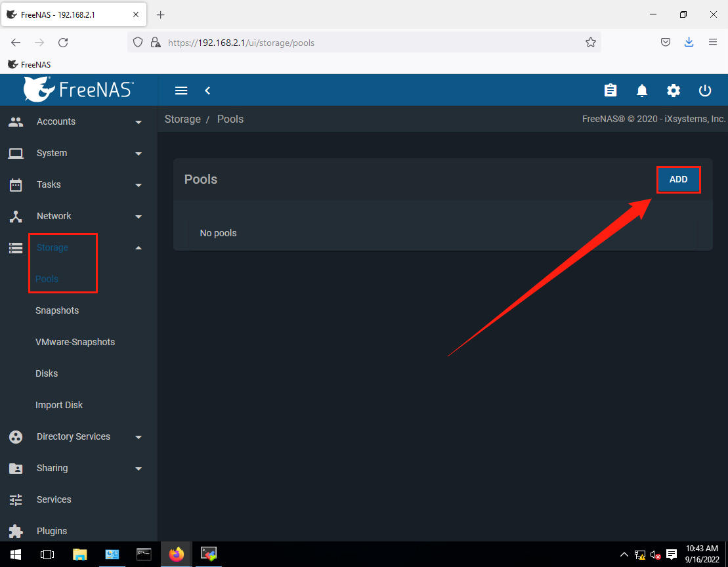Open Firefox application menu icon
The image size is (728, 567).
pos(713,42)
